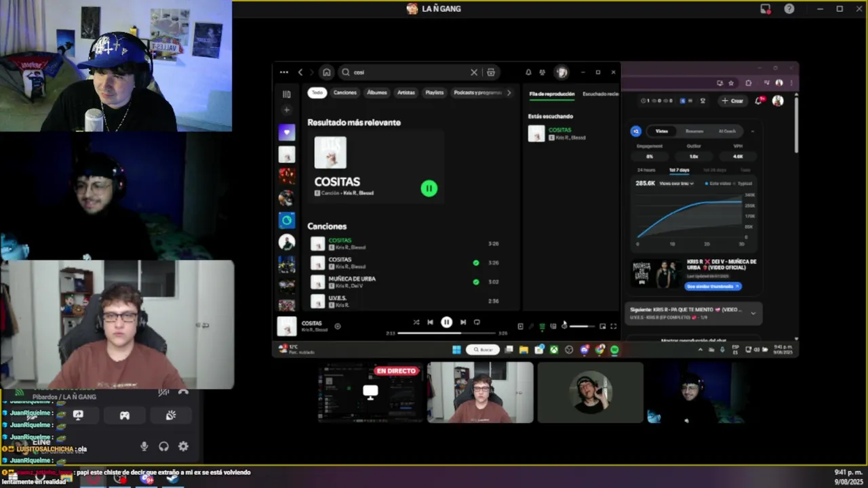Select the Todo filter chip
The height and width of the screenshot is (488, 868).
point(317,93)
